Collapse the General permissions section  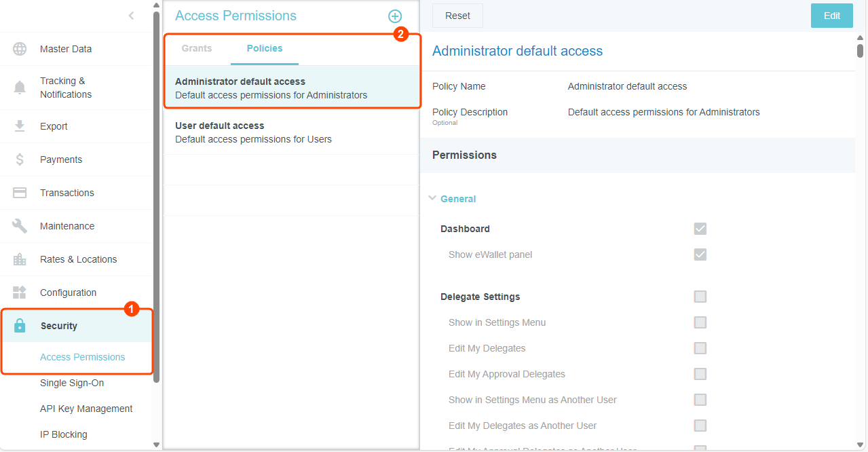(x=433, y=198)
